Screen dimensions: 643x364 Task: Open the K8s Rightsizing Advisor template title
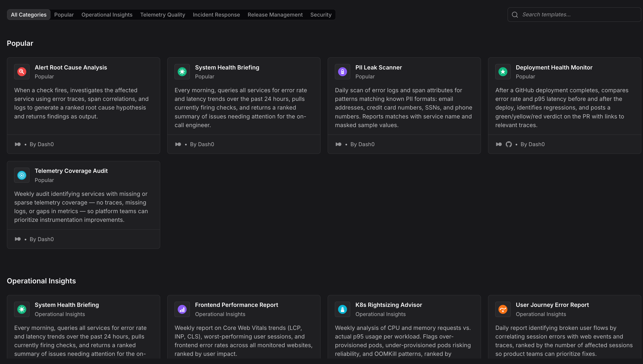[389, 305]
